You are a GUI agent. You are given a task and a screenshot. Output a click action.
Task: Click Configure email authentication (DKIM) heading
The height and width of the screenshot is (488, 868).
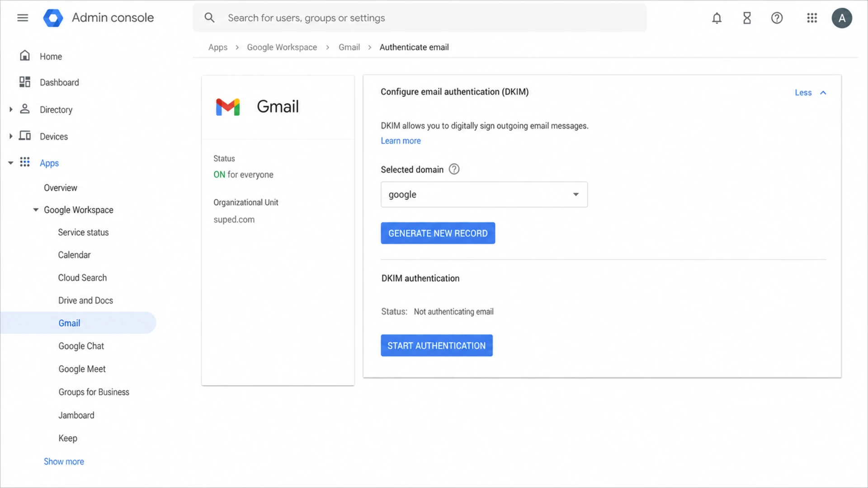click(454, 92)
